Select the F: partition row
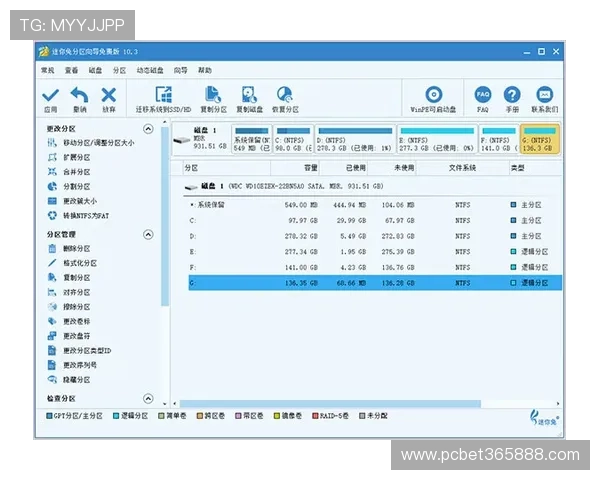600x480 pixels. [375, 267]
